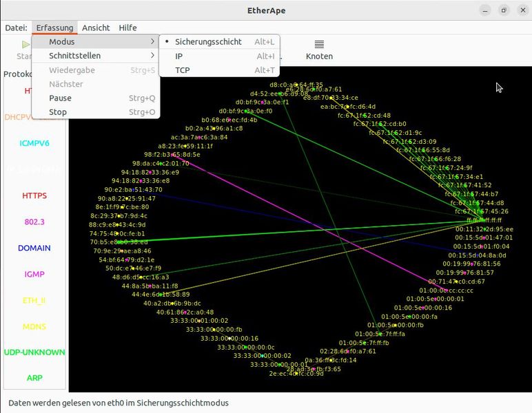
Task: Click node ff:ff:ff:ff:ff:ff in diagram
Action: click(484, 220)
